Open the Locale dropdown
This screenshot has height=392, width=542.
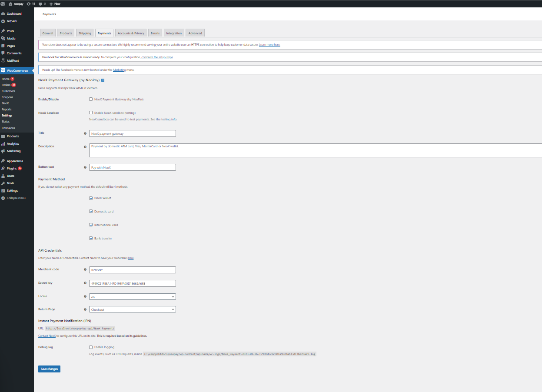pos(133,297)
